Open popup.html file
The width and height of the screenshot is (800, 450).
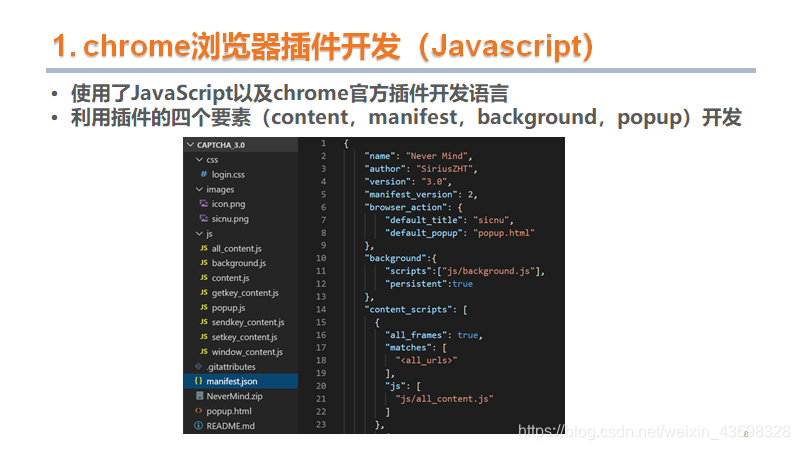coord(229,411)
